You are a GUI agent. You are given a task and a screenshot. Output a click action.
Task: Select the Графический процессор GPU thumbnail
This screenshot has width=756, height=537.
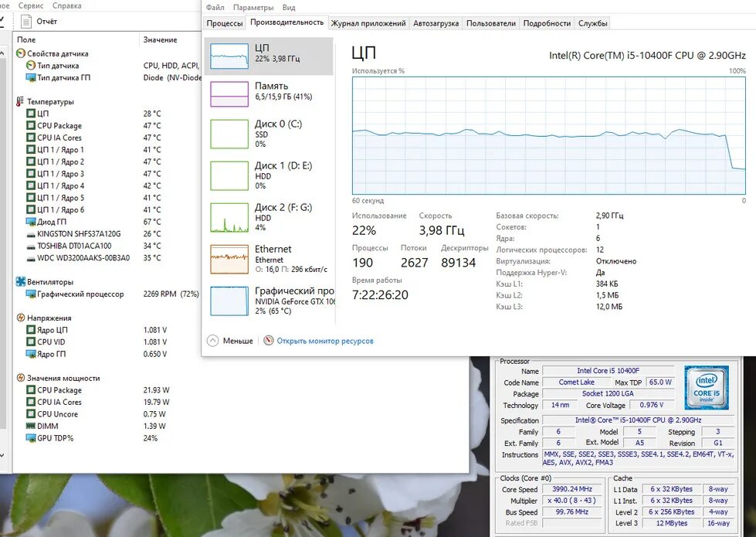[229, 301]
